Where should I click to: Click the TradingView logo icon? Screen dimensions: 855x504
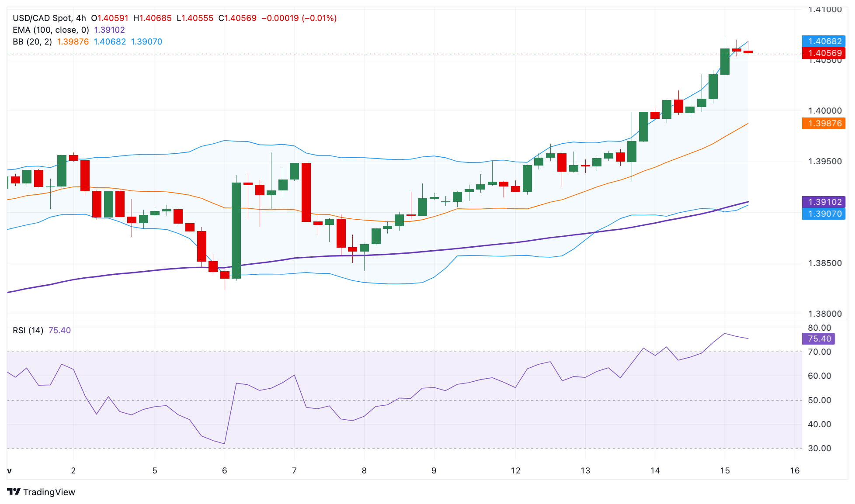14,492
